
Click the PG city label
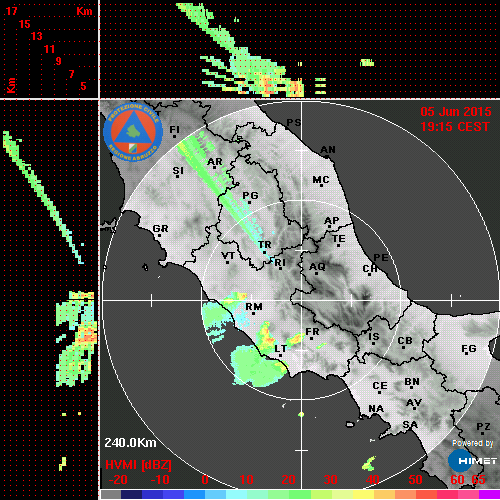(x=250, y=195)
